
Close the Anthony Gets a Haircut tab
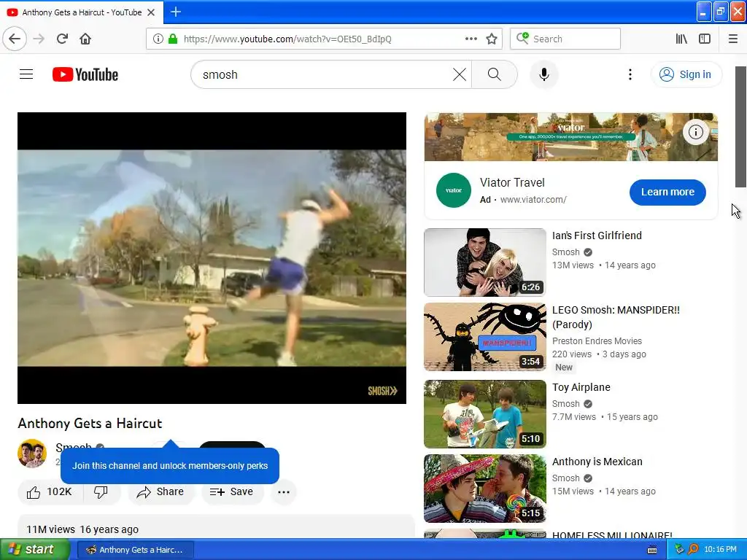151,12
